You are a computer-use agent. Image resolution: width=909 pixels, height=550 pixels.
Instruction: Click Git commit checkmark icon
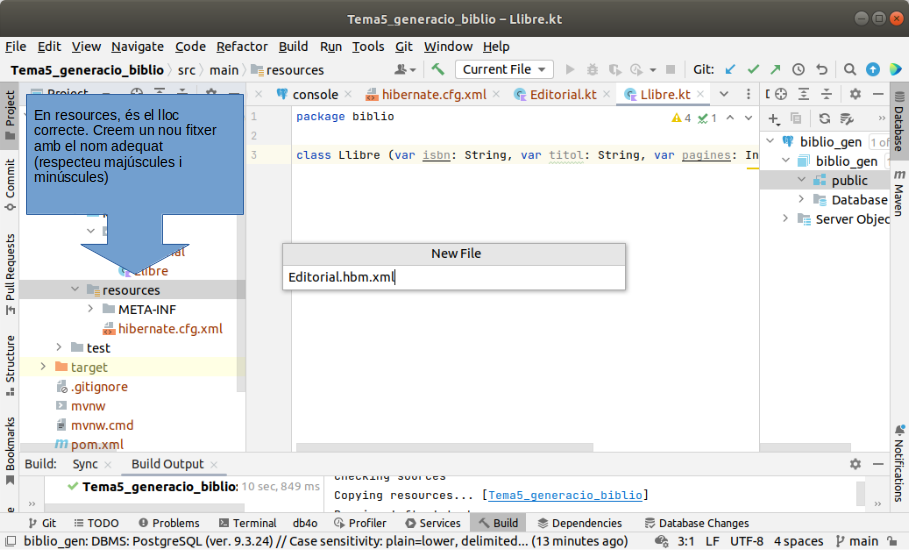click(x=753, y=70)
